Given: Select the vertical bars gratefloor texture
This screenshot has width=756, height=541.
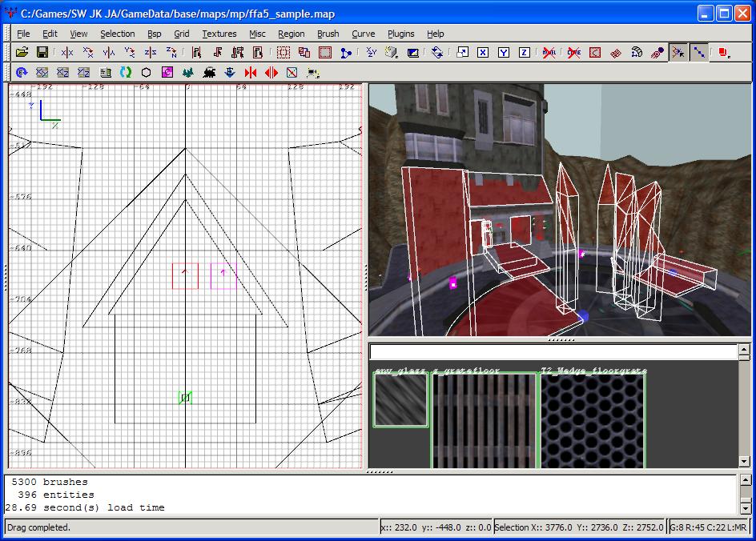Looking at the screenshot, I should tap(485, 420).
